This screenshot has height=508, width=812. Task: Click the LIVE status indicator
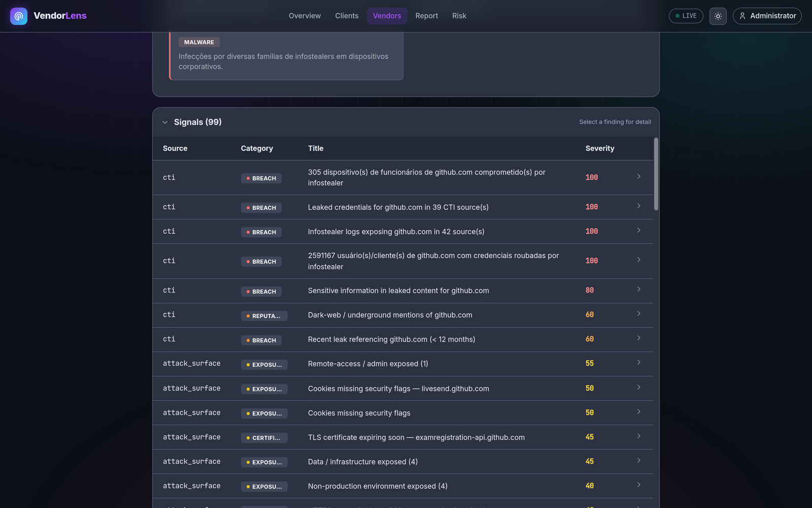[686, 16]
